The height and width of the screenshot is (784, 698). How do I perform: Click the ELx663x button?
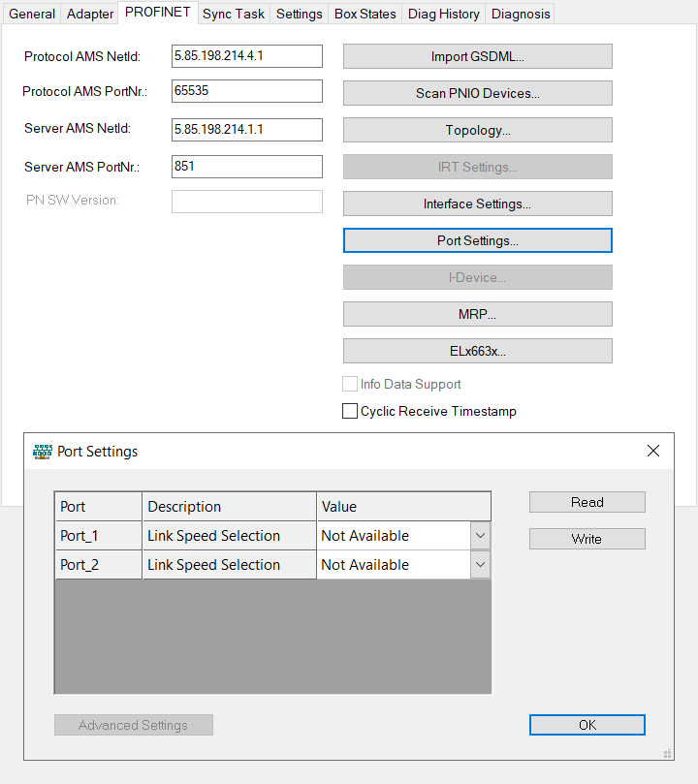tap(478, 351)
